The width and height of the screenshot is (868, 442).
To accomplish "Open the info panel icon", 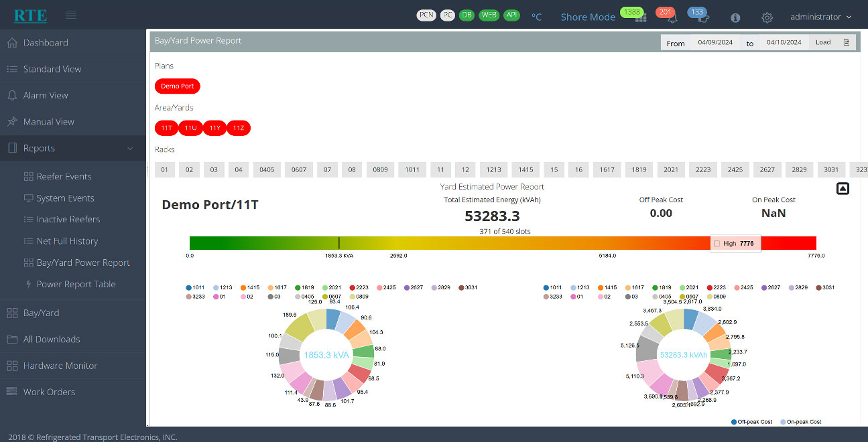I will 735,18.
